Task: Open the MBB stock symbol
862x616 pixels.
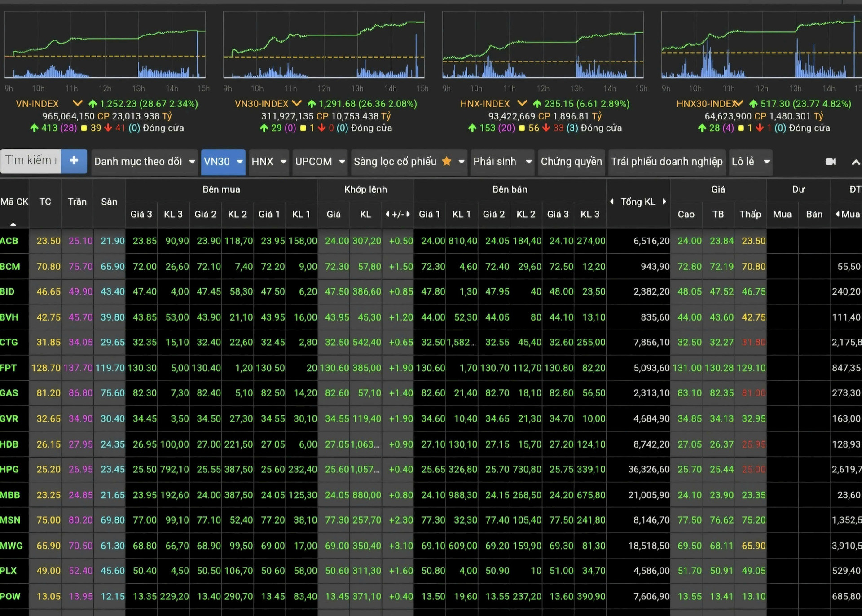Action: 10,495
